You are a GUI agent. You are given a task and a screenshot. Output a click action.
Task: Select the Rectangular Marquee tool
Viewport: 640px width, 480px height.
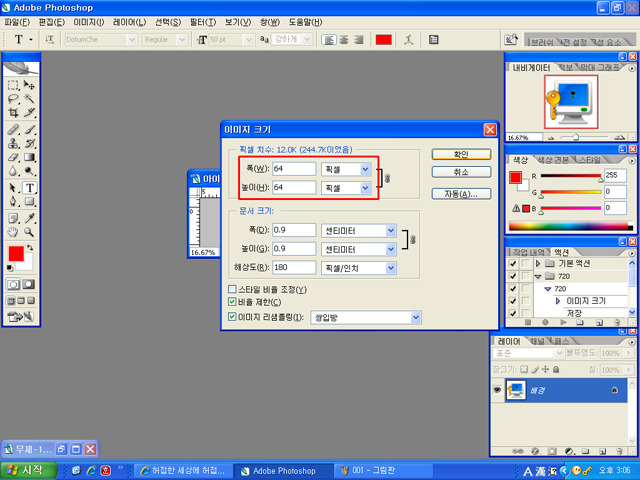pos(13,85)
